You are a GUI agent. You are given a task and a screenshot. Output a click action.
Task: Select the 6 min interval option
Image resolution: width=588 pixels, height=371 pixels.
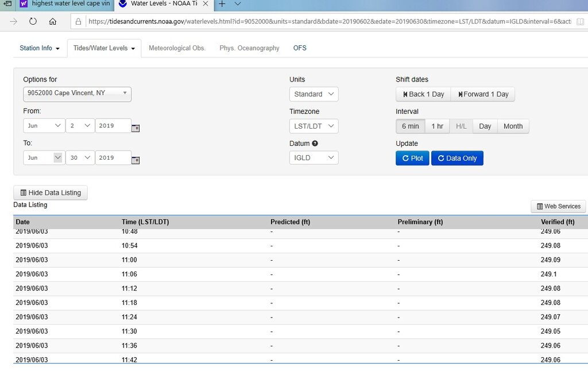410,126
